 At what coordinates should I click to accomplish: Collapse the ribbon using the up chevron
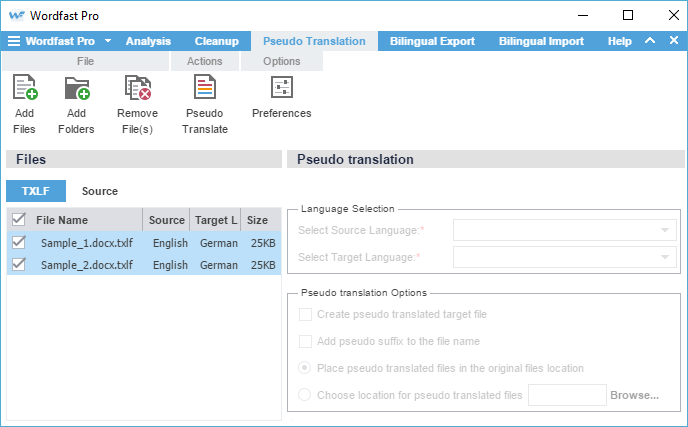[649, 41]
